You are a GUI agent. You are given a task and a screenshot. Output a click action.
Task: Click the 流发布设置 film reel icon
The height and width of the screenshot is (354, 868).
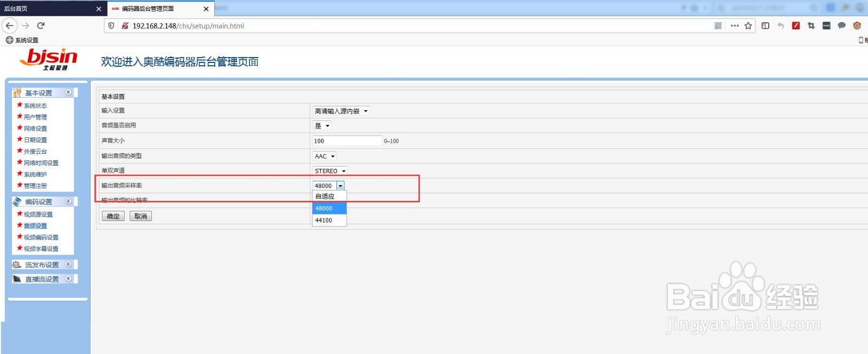[x=17, y=264]
